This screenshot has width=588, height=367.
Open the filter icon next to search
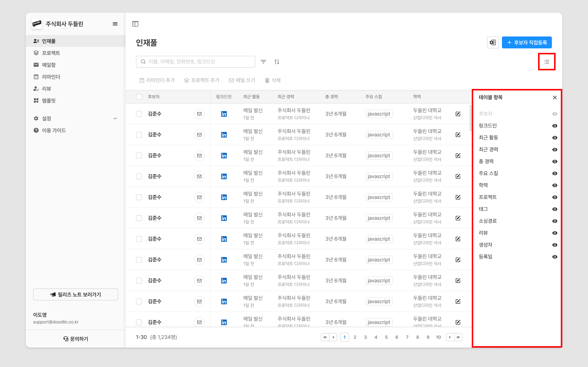coord(263,62)
